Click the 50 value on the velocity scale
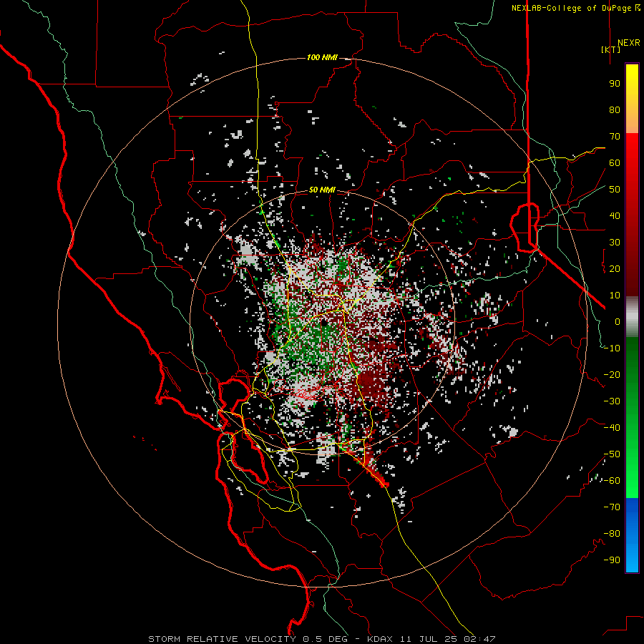Image resolution: width=644 pixels, height=644 pixels. click(615, 190)
